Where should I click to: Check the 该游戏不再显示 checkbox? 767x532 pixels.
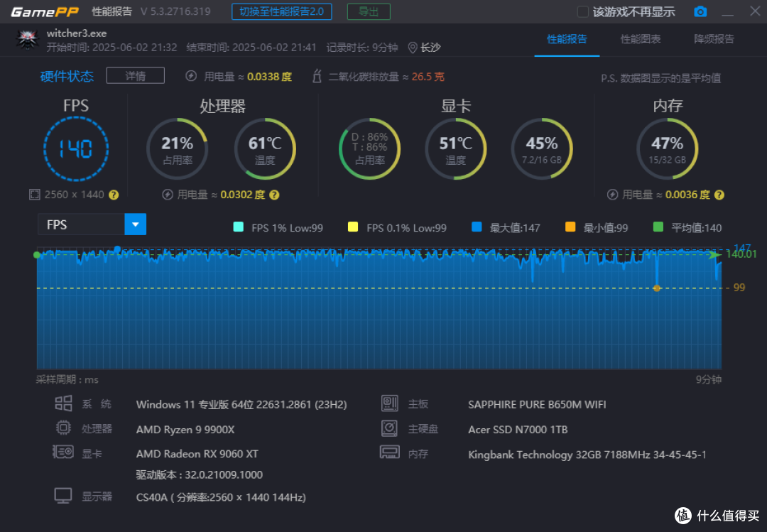click(582, 12)
